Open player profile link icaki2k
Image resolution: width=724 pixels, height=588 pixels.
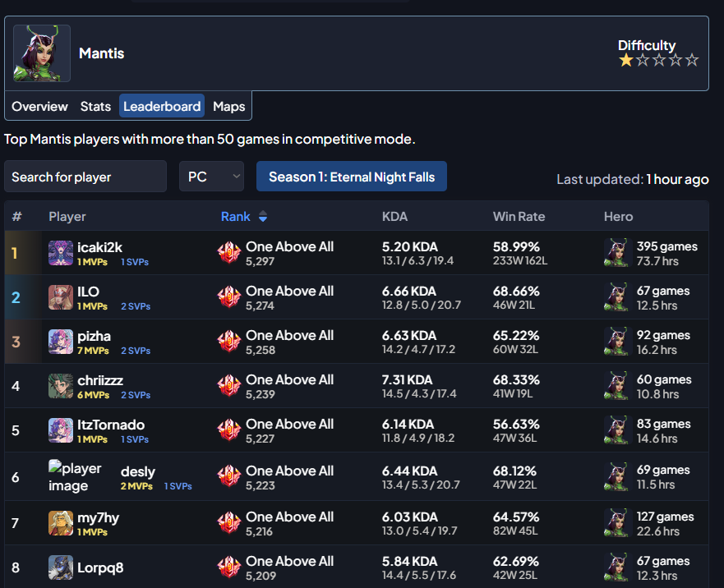(99, 247)
